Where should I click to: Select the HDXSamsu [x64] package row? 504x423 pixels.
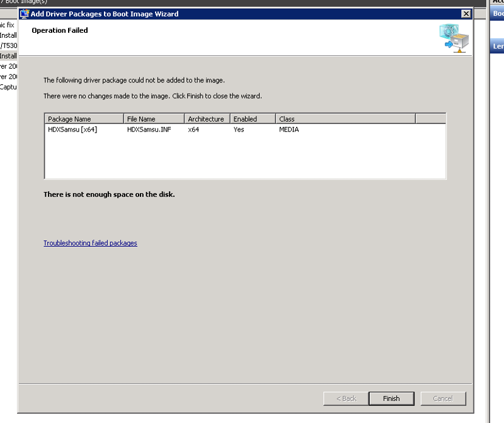72,130
